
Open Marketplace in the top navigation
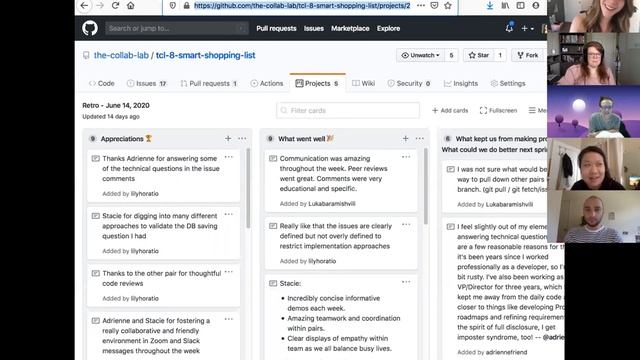pyautogui.click(x=350, y=28)
